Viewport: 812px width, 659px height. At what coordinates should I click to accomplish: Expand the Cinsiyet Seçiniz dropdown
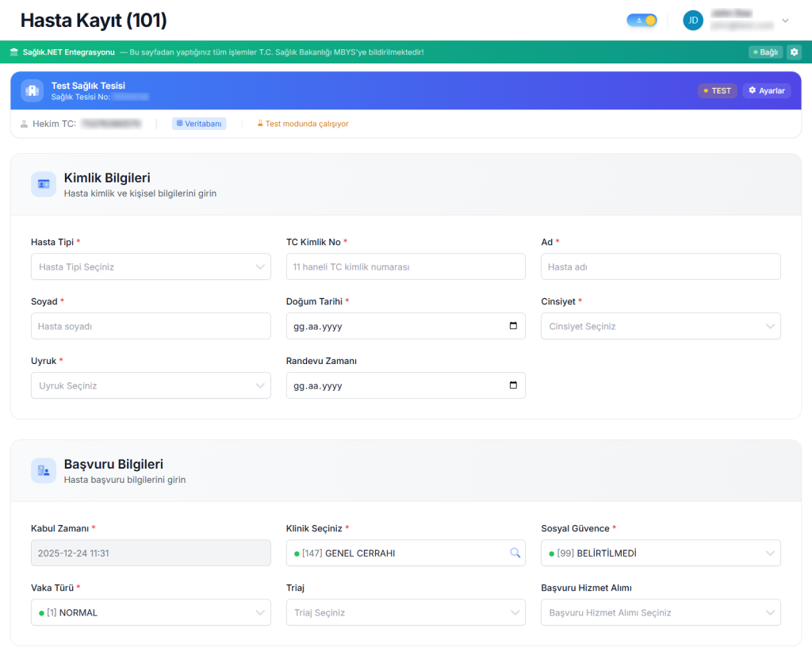pyautogui.click(x=660, y=326)
